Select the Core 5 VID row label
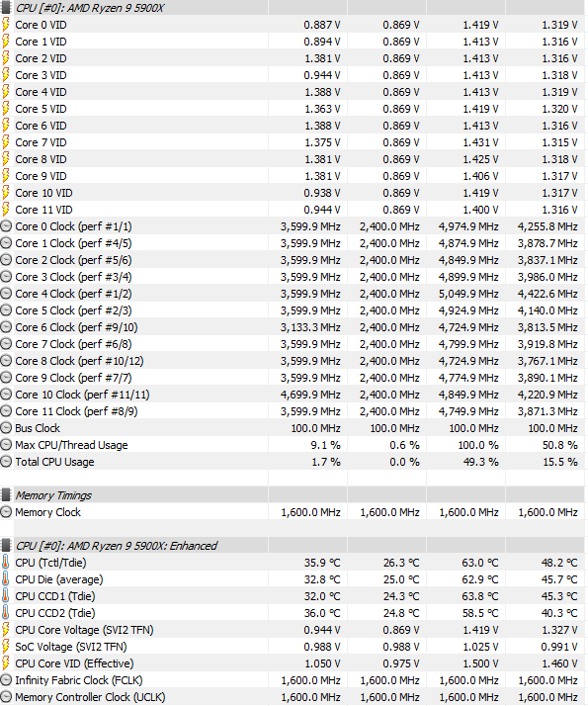 click(41, 109)
